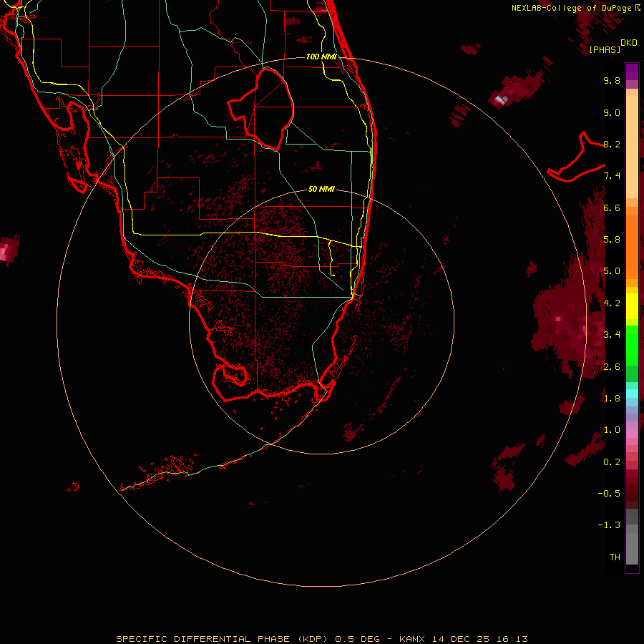The height and width of the screenshot is (644, 644).
Task: Click the TH threshold legend label
Action: tap(615, 557)
